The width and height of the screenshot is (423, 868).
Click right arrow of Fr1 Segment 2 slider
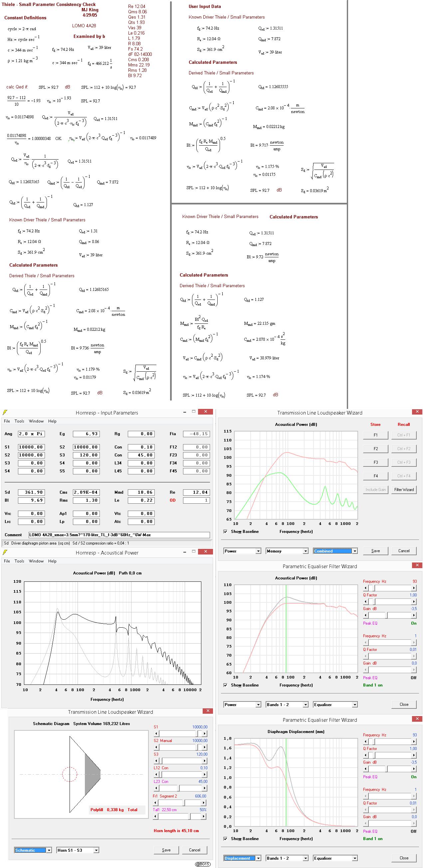click(203, 803)
